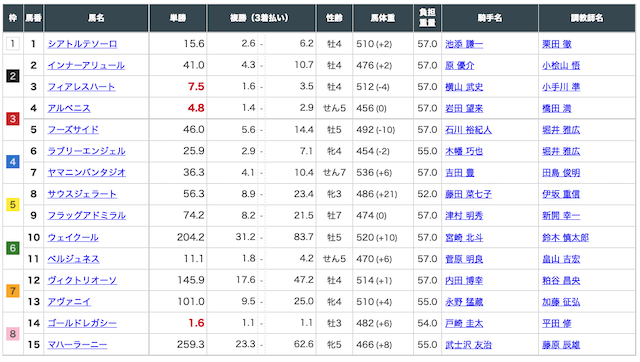
Task: View jockey 池添 謙一 profile
Action: tap(464, 44)
